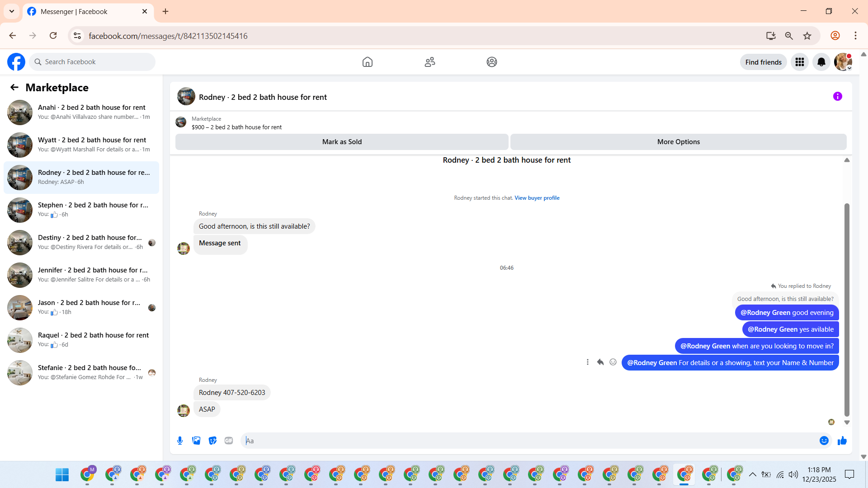Click Mark as Sold button
The height and width of the screenshot is (488, 868).
(x=342, y=142)
